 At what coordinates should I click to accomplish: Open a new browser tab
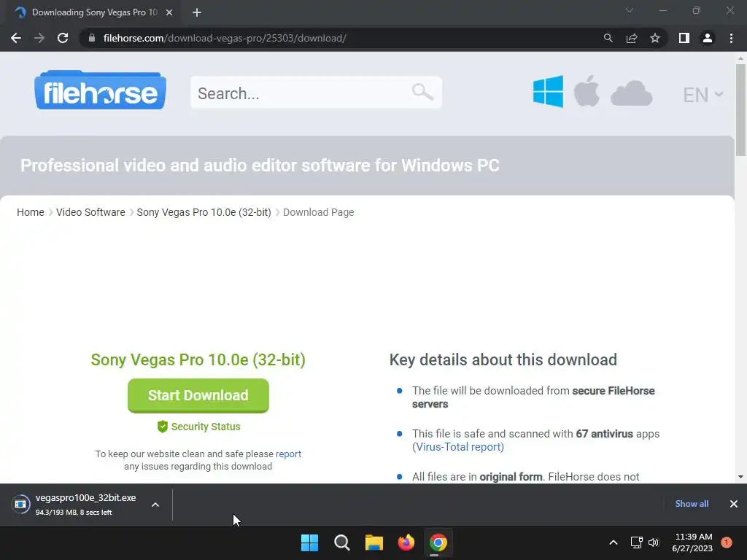[x=197, y=12]
